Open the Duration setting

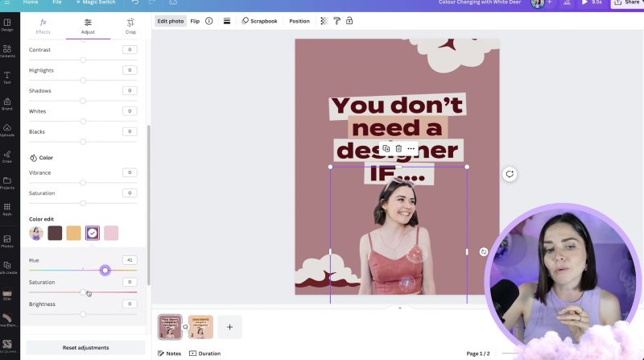point(205,354)
